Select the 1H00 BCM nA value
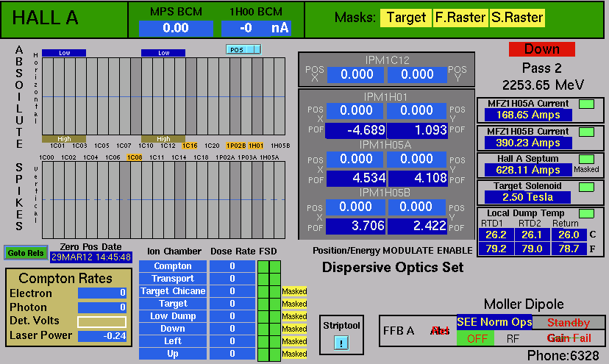The image size is (609, 364). (257, 29)
